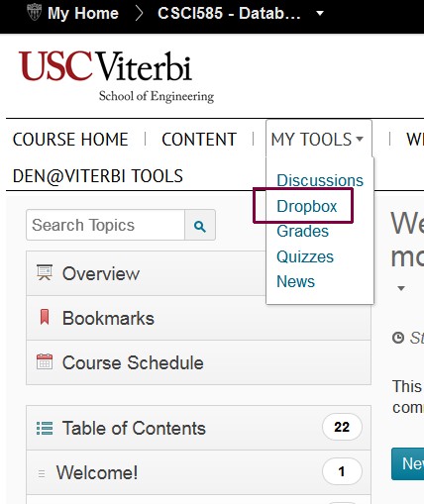This screenshot has height=504, width=424.
Task: Select Dropbox from the My Tools menu
Action: click(x=306, y=206)
